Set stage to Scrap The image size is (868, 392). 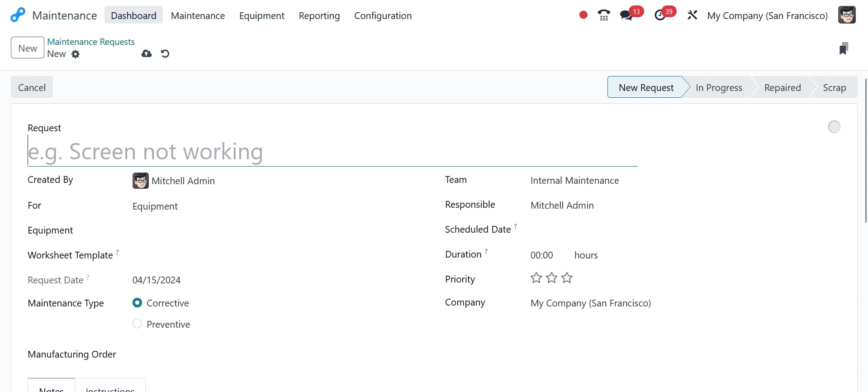pyautogui.click(x=834, y=87)
